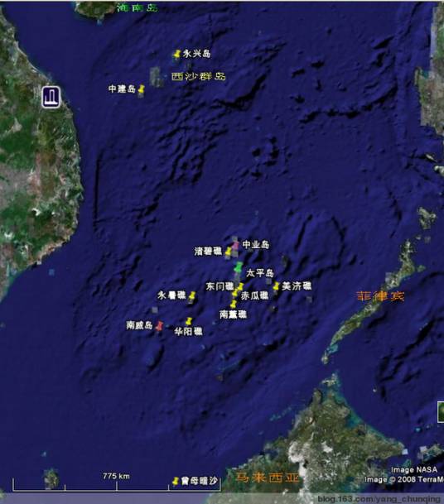
Task: Click the 中业岛 placemark name
Action: 256,245
